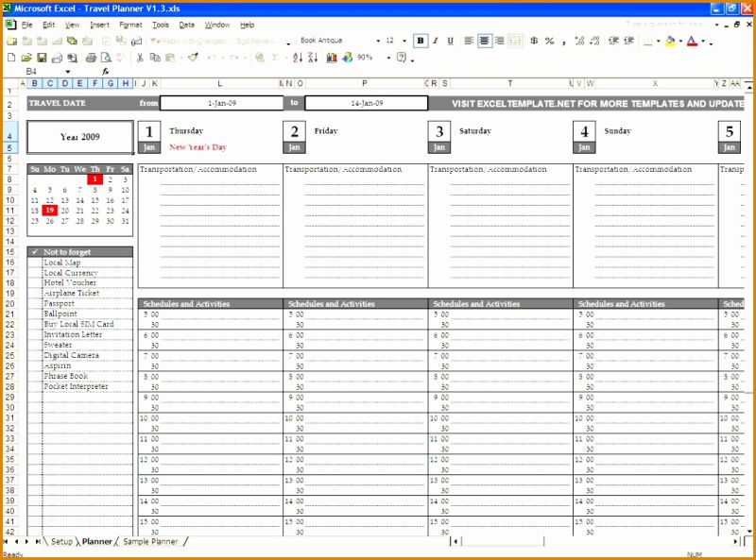Open the Data menu
The image size is (756, 560).
(x=186, y=25)
